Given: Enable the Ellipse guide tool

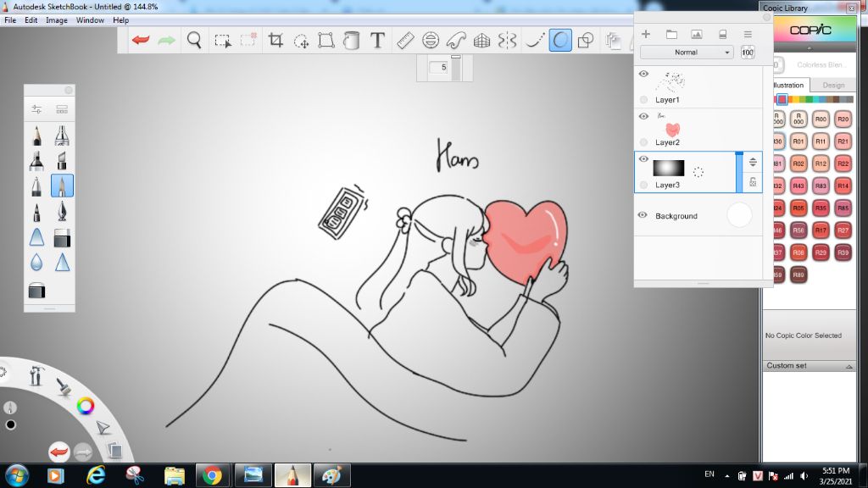Looking at the screenshot, I should click(430, 40).
